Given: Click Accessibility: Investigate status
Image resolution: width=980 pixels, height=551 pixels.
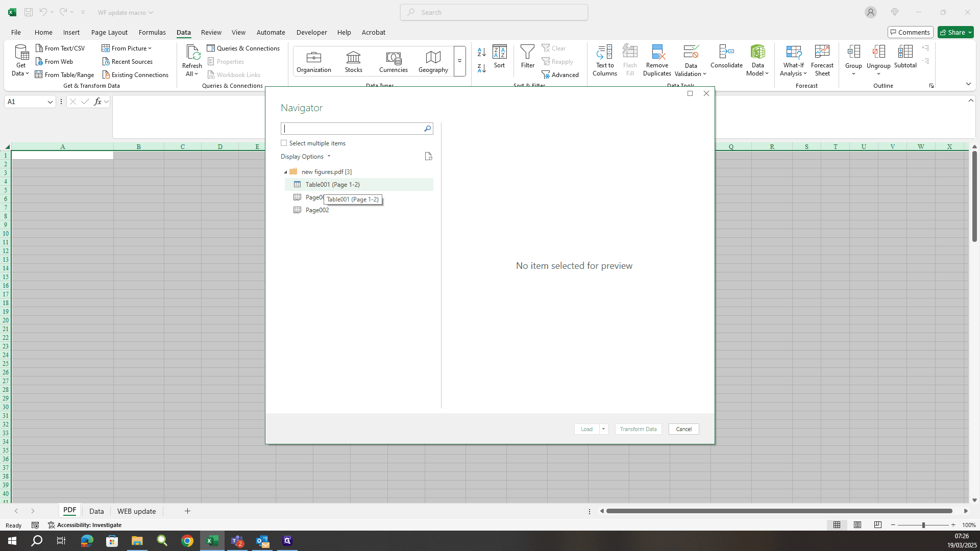Looking at the screenshot, I should coord(85,525).
